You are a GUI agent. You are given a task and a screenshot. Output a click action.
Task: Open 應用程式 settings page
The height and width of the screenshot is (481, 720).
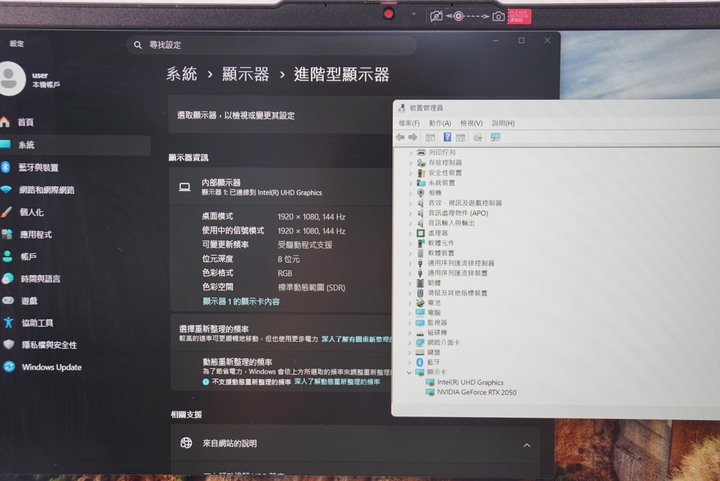pyautogui.click(x=35, y=235)
